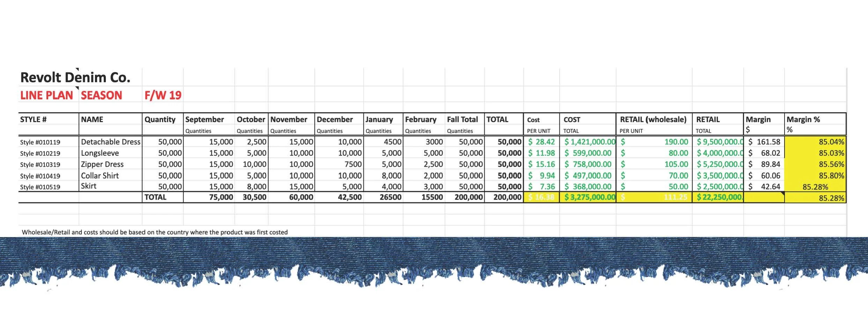Screen dimensions: 868x336
Task: Click November total 60,000
Action: coord(301,197)
